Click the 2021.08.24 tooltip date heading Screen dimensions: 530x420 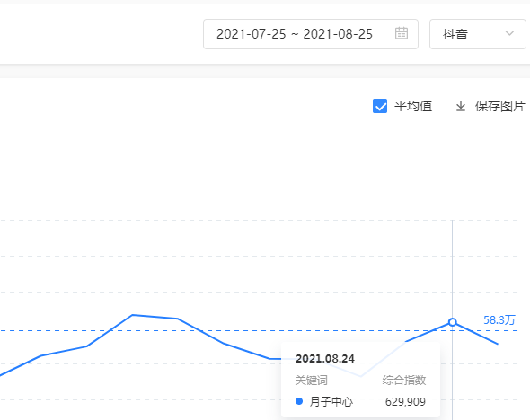click(x=325, y=359)
